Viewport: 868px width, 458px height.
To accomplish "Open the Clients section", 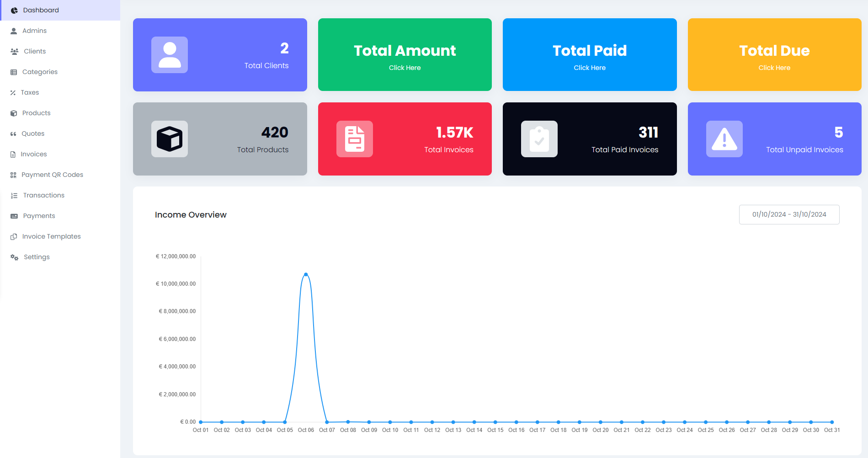I will [60, 51].
